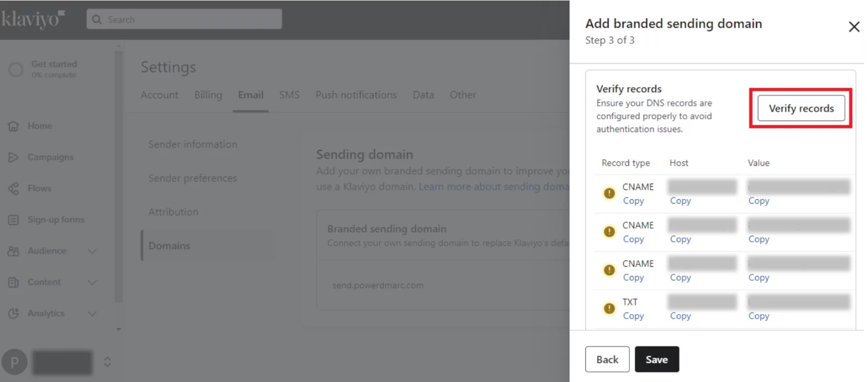Click the Value column header
868x382 pixels.
point(758,163)
